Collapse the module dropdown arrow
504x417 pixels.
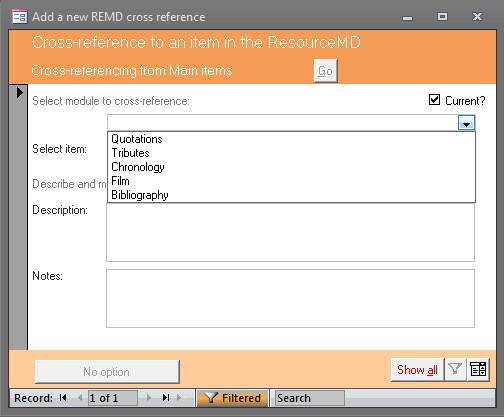(x=466, y=123)
